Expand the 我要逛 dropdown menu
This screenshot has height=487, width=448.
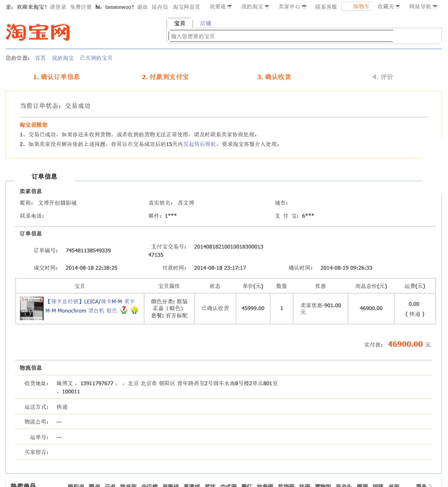tap(221, 7)
